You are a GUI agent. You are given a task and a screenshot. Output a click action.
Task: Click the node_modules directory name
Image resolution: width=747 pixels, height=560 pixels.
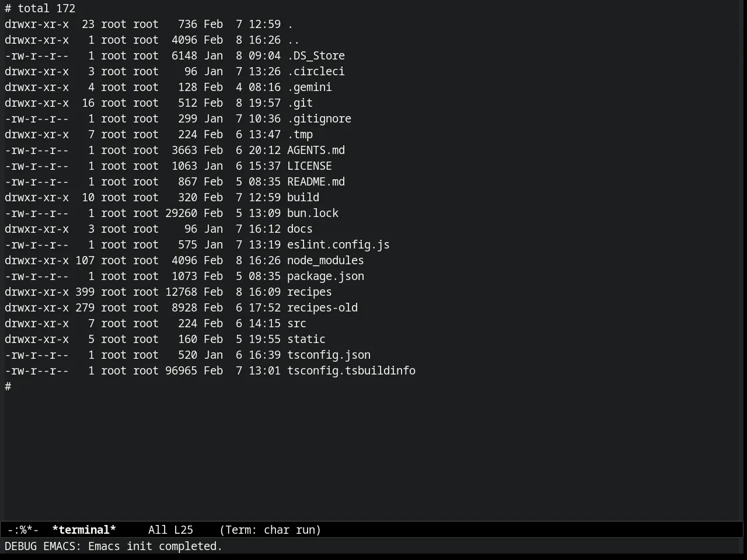click(326, 260)
